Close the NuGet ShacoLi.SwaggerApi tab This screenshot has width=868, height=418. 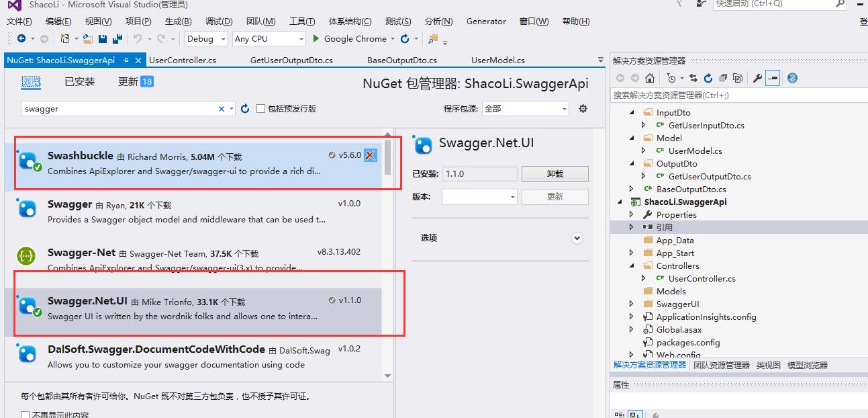tap(139, 60)
